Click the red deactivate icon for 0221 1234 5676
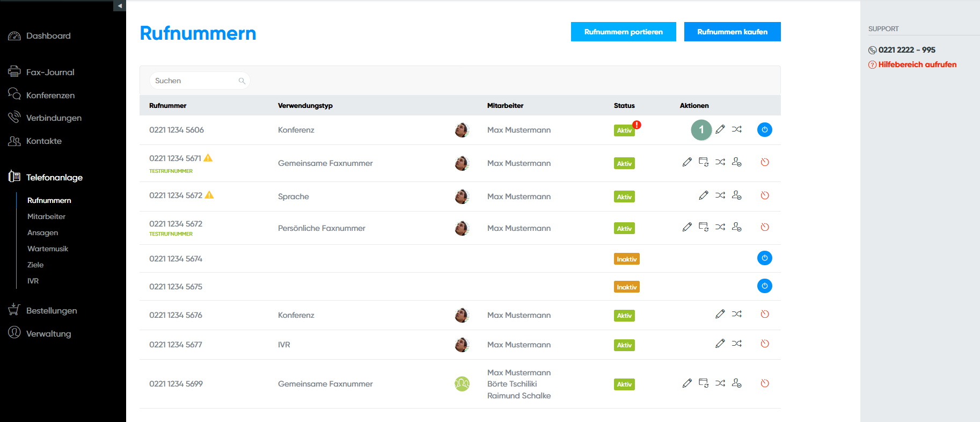 [x=765, y=314]
